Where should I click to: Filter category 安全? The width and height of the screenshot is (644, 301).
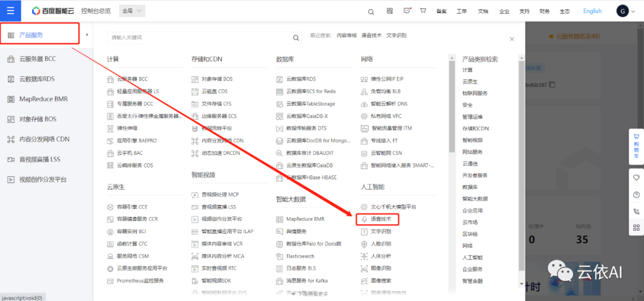coord(467,105)
